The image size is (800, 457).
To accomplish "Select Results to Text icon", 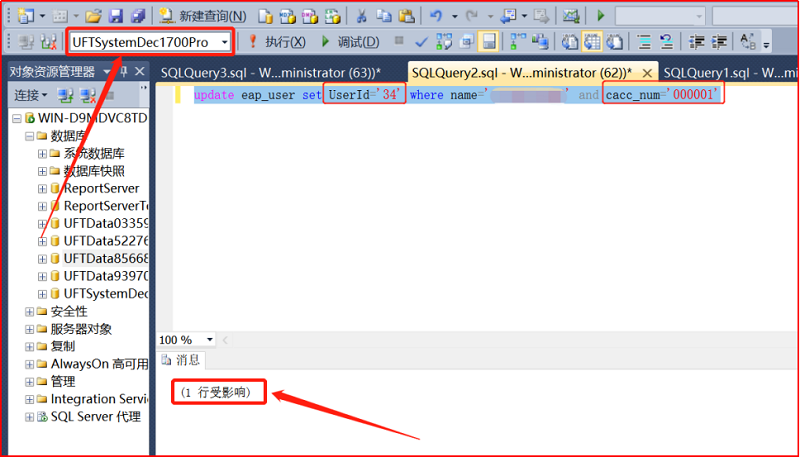I will (570, 42).
